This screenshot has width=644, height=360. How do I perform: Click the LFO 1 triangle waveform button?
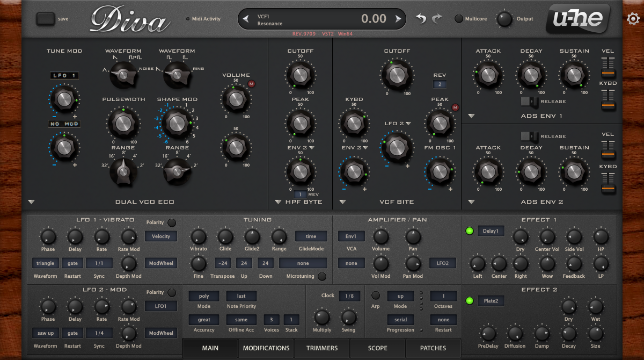click(45, 263)
